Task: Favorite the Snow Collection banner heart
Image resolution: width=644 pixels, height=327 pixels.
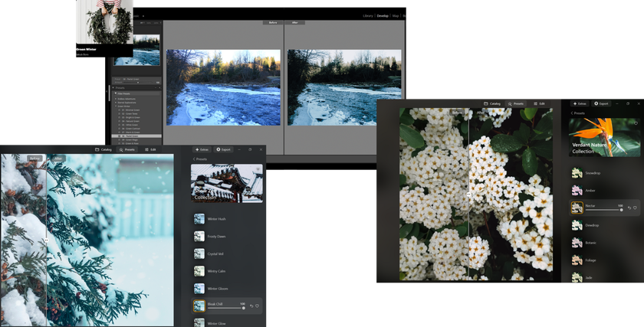Action: [x=258, y=169]
